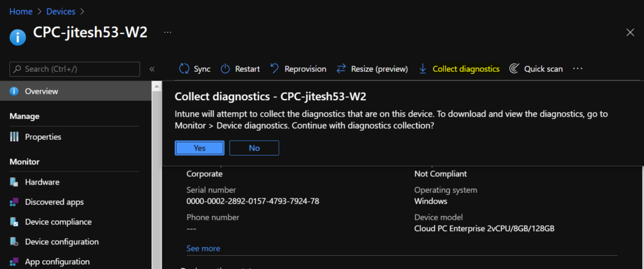Click the CPC-jitesh53-W2 page title
Screen dimensions: 644x269
click(90, 33)
